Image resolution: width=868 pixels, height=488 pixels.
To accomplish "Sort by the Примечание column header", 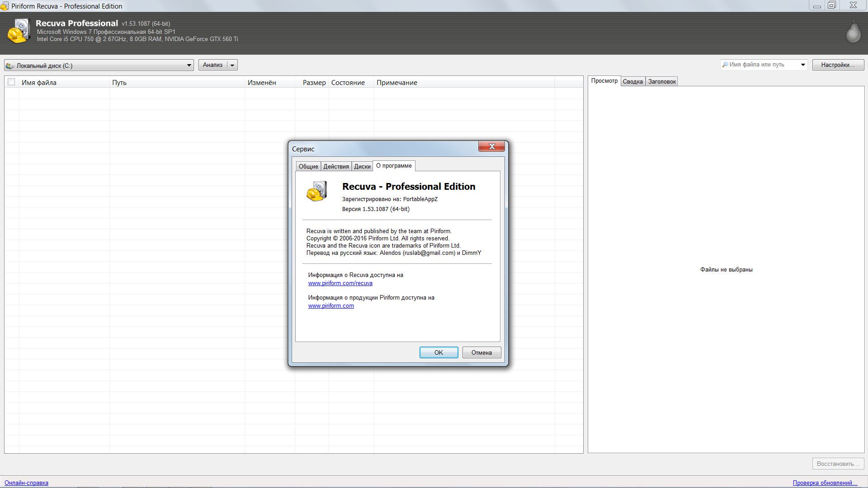I will (464, 82).
